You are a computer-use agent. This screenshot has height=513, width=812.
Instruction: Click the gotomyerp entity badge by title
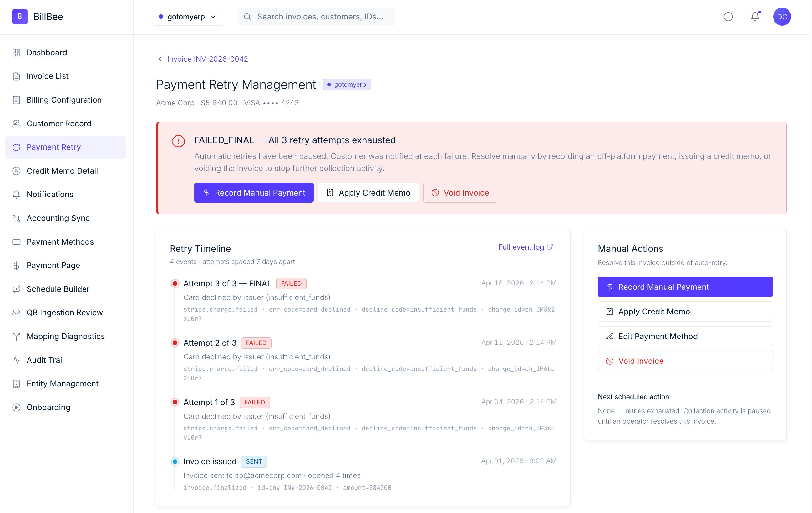[347, 84]
